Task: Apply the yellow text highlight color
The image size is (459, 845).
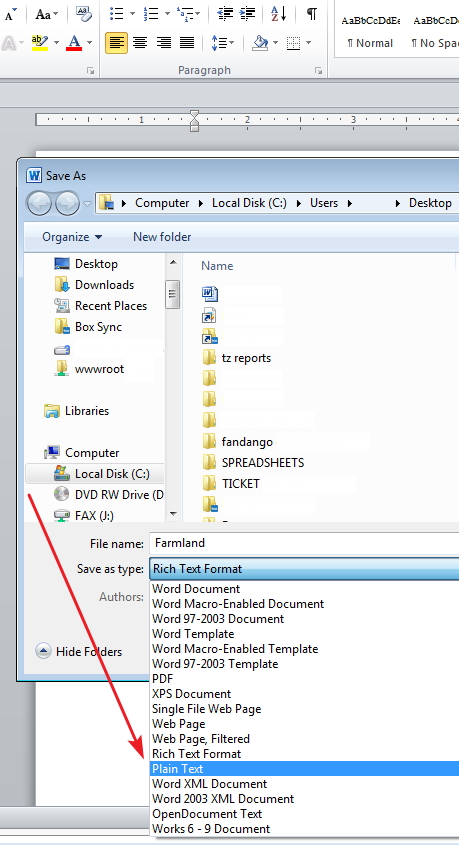Action: click(40, 43)
